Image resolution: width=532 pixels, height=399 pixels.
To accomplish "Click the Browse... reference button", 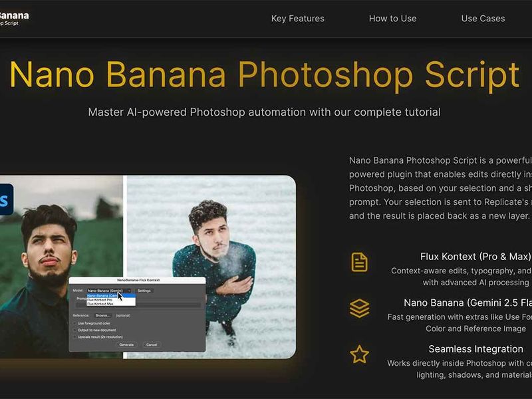I will pyautogui.click(x=102, y=315).
